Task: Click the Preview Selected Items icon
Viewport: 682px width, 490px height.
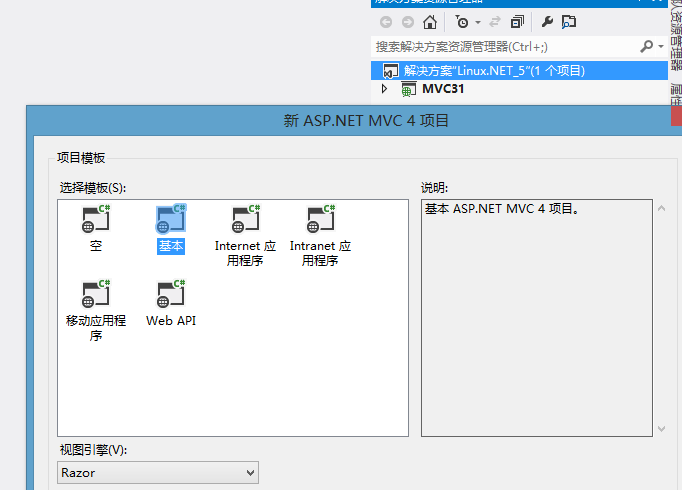Action: point(568,22)
